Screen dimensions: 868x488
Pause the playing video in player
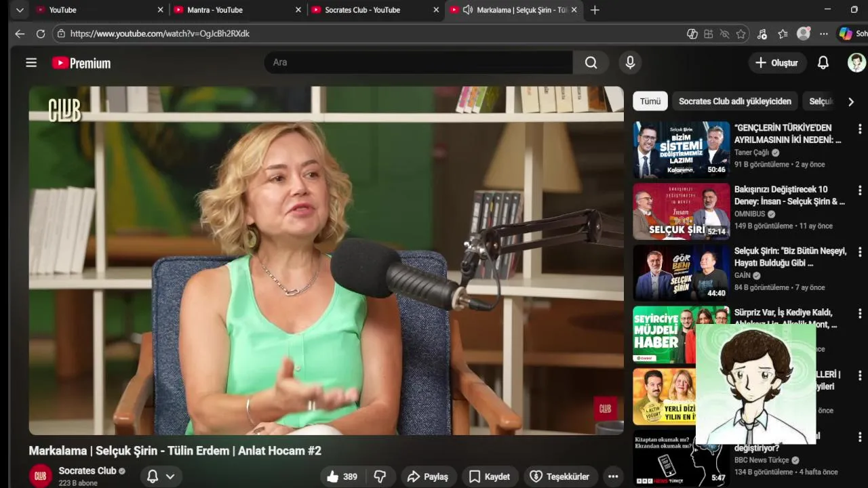326,260
